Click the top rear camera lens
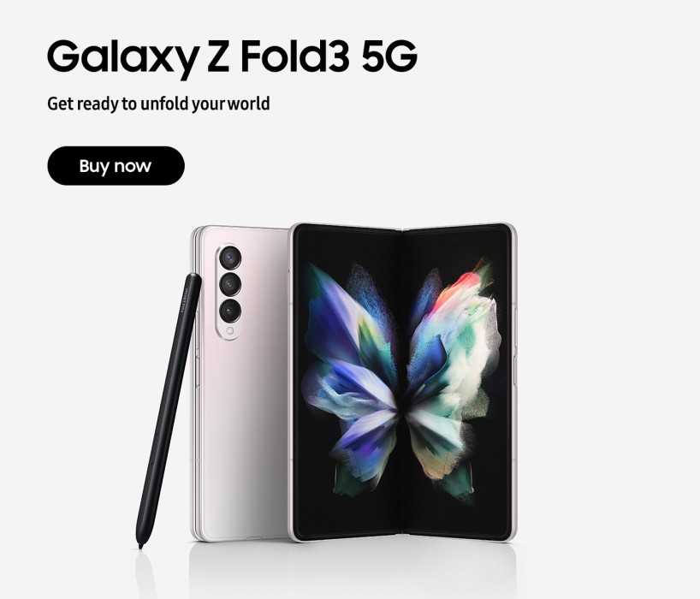700x599 pixels. 230,258
